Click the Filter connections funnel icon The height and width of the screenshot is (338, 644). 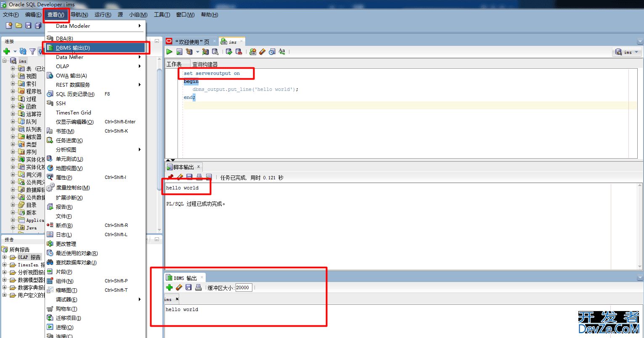[x=32, y=51]
